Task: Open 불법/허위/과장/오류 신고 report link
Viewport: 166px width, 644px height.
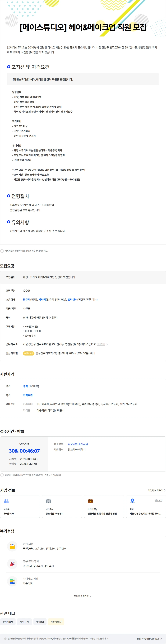Action: coord(149,638)
